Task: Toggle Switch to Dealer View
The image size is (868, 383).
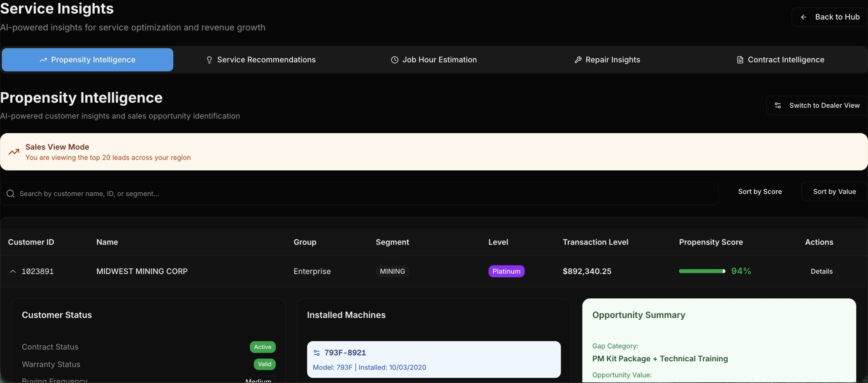Action: 816,105
